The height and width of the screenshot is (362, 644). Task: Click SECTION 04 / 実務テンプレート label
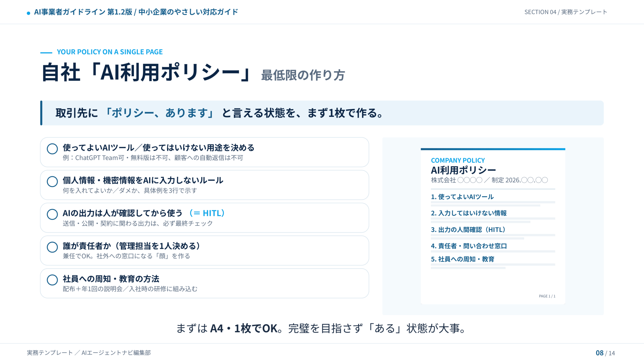(x=566, y=12)
